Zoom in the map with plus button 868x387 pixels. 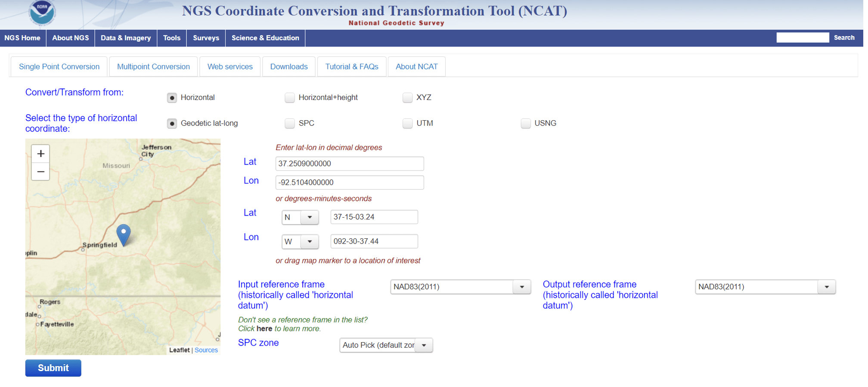tap(40, 154)
